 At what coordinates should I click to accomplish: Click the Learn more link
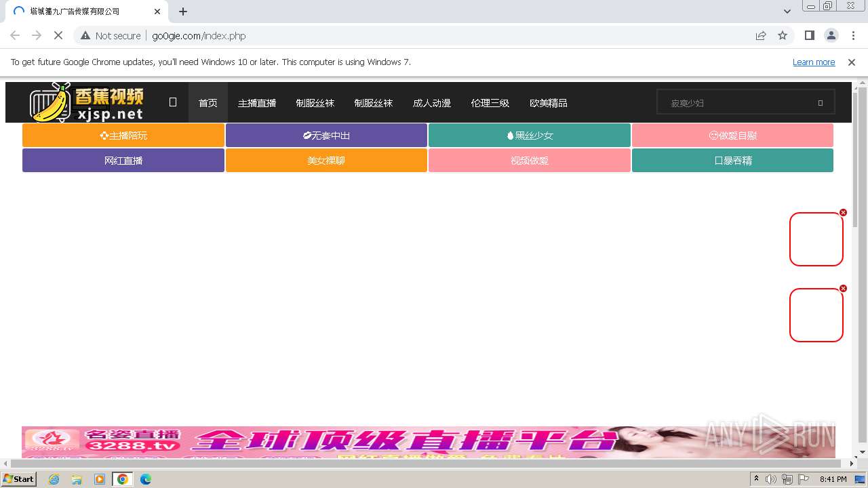point(814,62)
